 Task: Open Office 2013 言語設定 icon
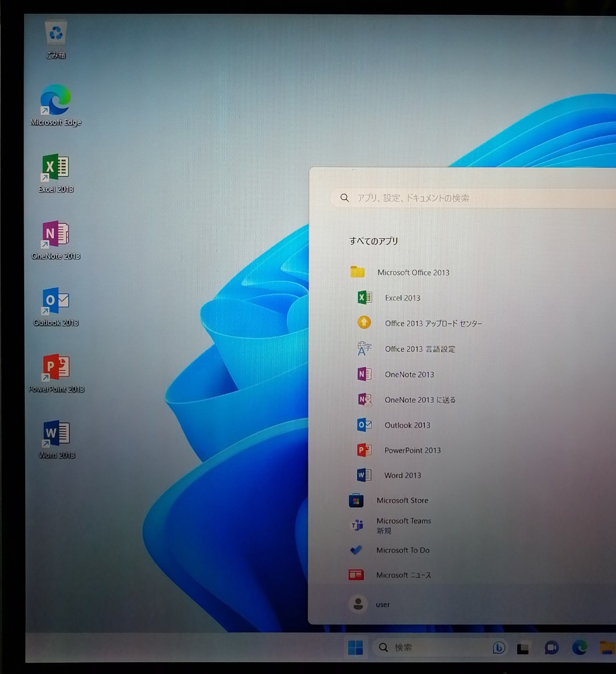[x=364, y=349]
